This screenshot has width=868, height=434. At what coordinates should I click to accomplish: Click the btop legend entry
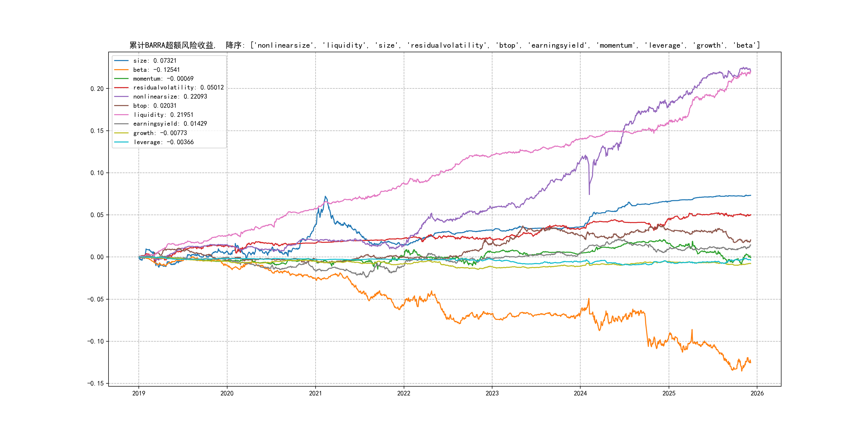click(155, 106)
